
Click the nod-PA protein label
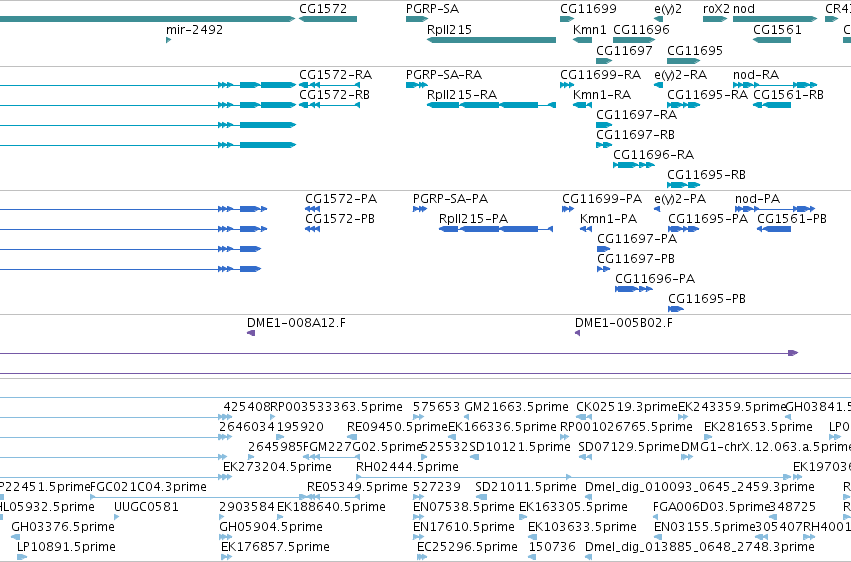point(757,199)
